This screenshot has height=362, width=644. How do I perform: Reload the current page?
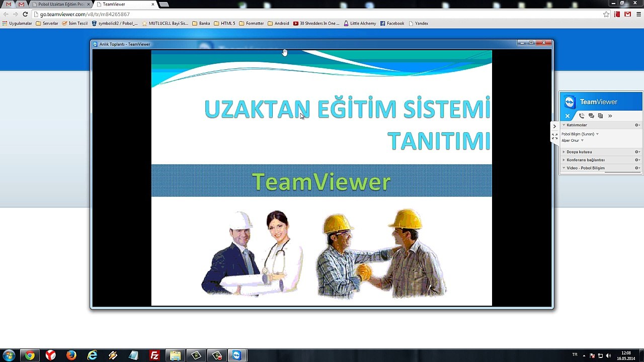click(25, 14)
